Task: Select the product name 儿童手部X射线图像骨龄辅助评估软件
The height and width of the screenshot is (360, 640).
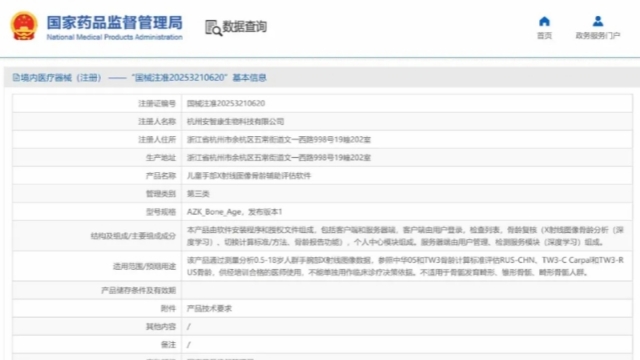Action: click(x=249, y=176)
